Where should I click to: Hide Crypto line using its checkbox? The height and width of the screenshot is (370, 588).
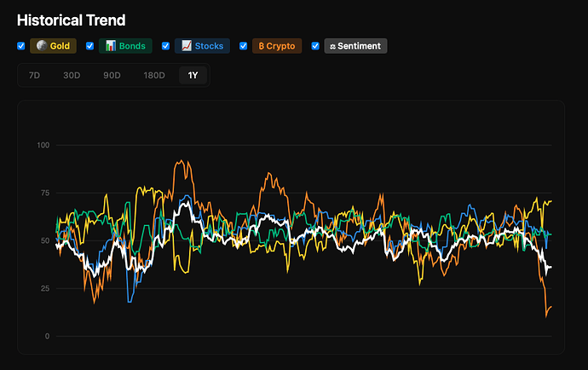243,46
